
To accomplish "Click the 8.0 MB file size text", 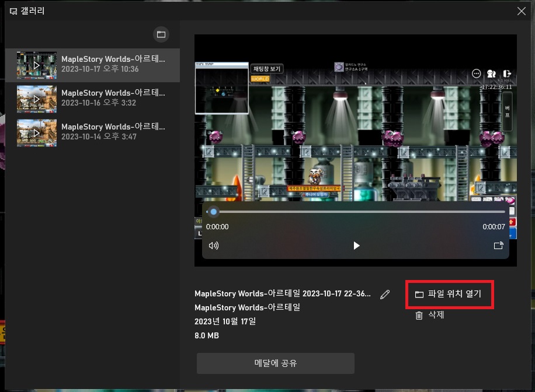I will click(x=207, y=335).
